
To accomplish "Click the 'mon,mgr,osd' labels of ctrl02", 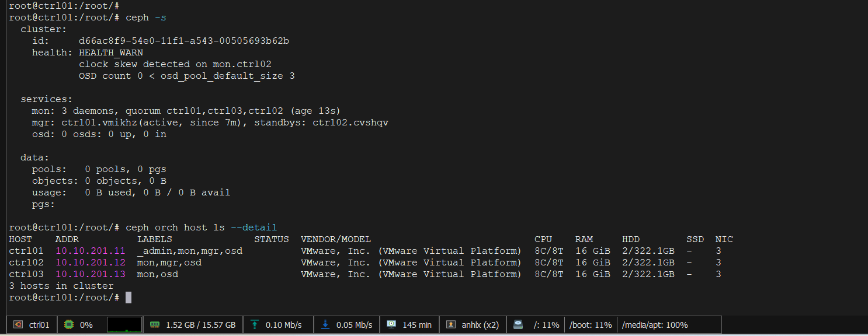I will pos(169,262).
